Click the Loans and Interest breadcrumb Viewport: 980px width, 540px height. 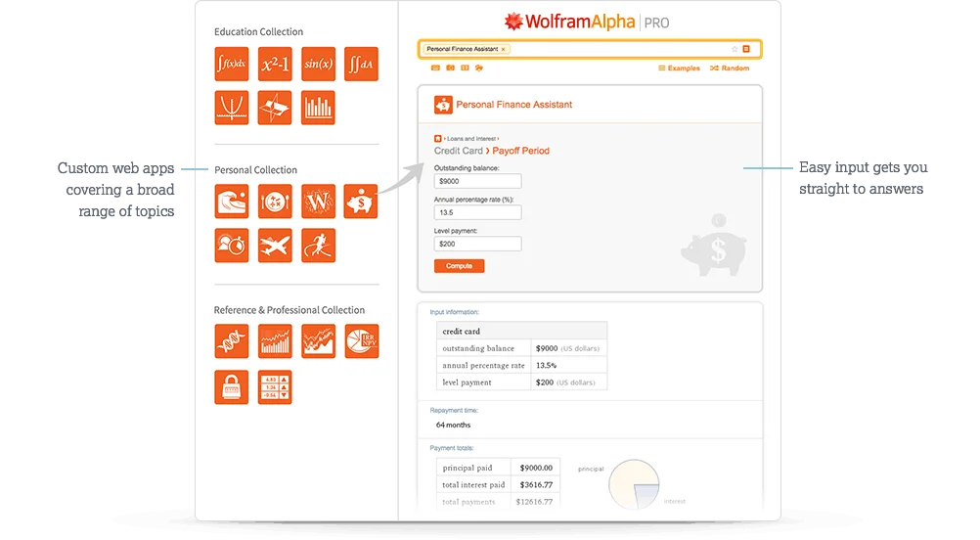(471, 139)
